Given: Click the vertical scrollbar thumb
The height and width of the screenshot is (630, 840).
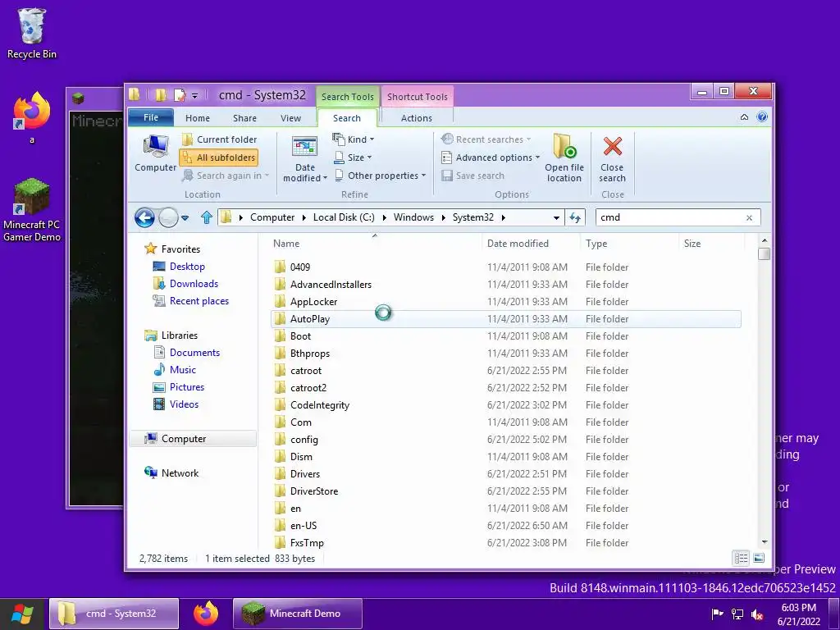Looking at the screenshot, I should click(765, 253).
